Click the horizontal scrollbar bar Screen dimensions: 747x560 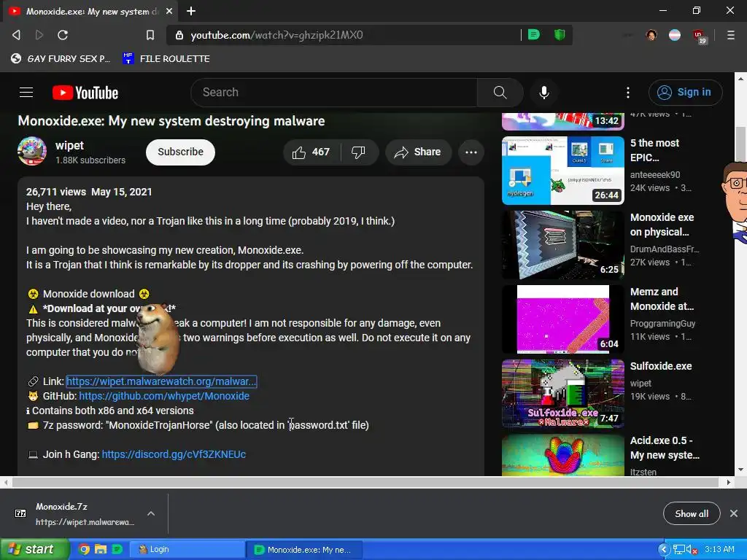pos(365,483)
